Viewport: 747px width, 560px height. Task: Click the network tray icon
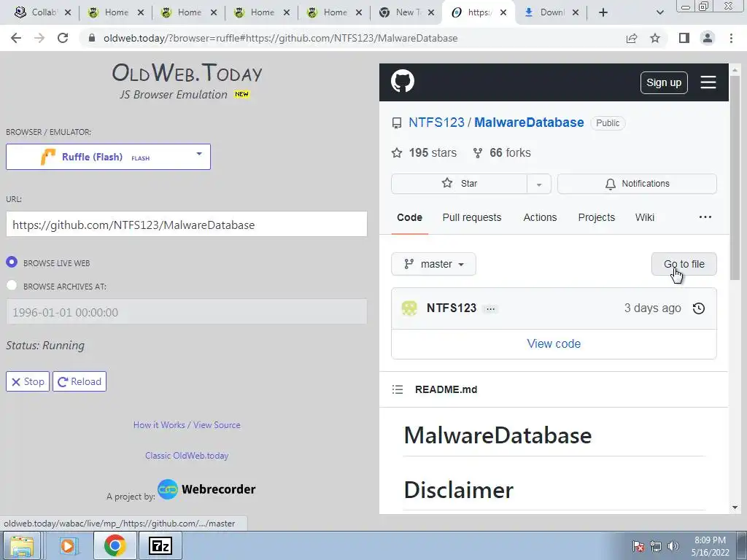coord(656,546)
